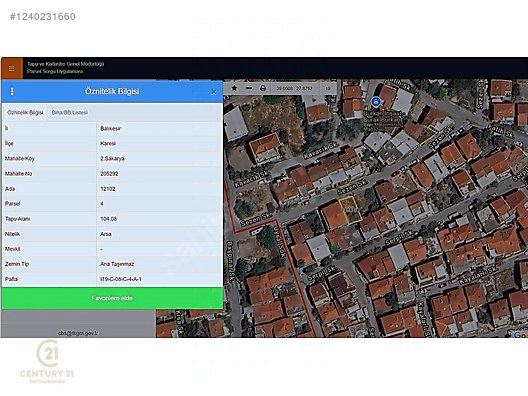Click the 2.Sakarya Mahalle/Köy value

tap(112, 159)
